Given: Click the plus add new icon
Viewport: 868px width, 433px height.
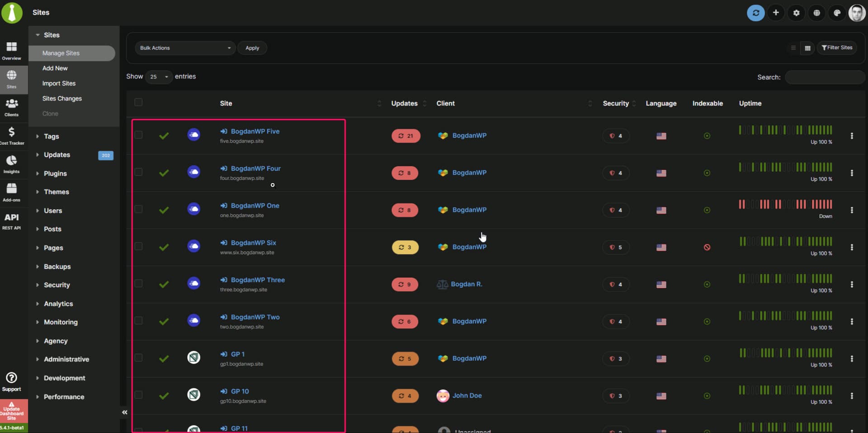Looking at the screenshot, I should (776, 13).
